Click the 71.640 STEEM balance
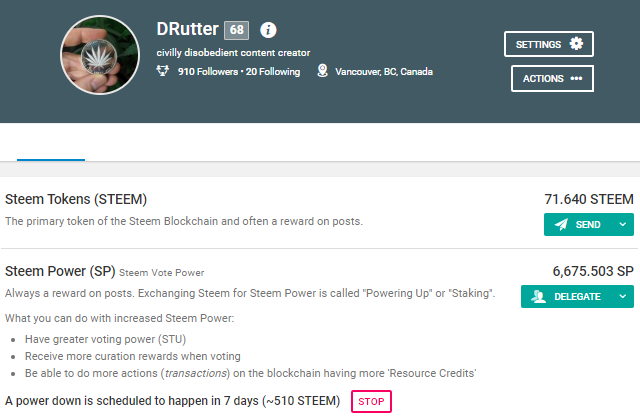This screenshot has width=640, height=420. click(589, 200)
